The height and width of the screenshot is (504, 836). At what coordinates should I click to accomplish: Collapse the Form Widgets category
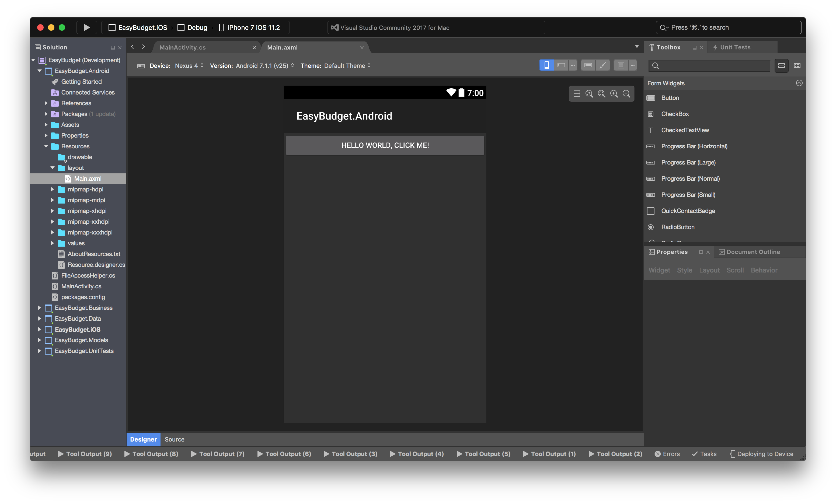tap(799, 83)
